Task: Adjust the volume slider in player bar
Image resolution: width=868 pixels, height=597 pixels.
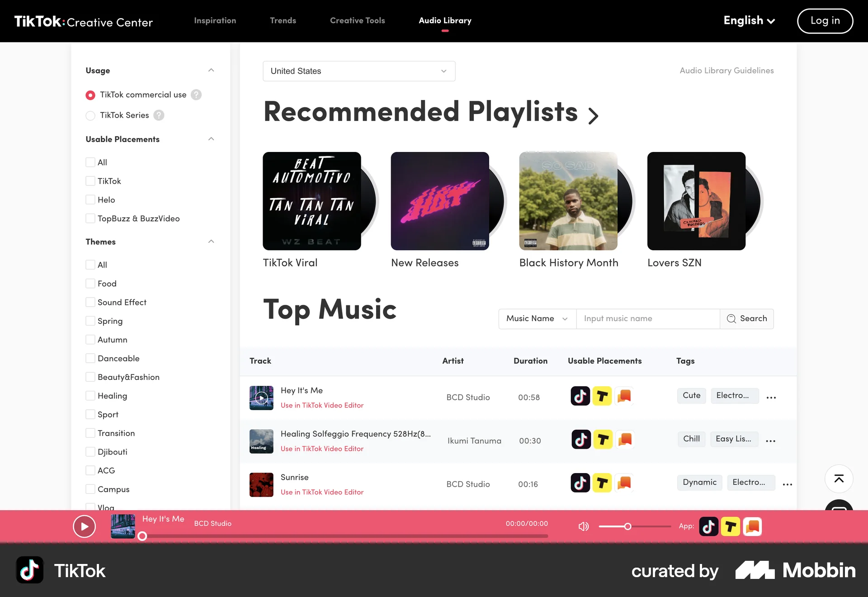Action: coord(628,526)
